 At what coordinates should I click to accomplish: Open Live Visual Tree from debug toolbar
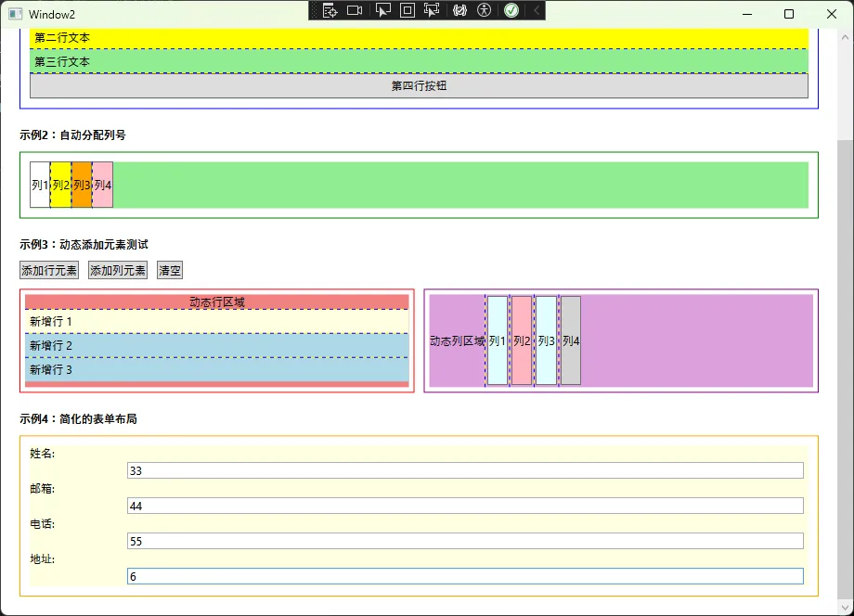(330, 10)
